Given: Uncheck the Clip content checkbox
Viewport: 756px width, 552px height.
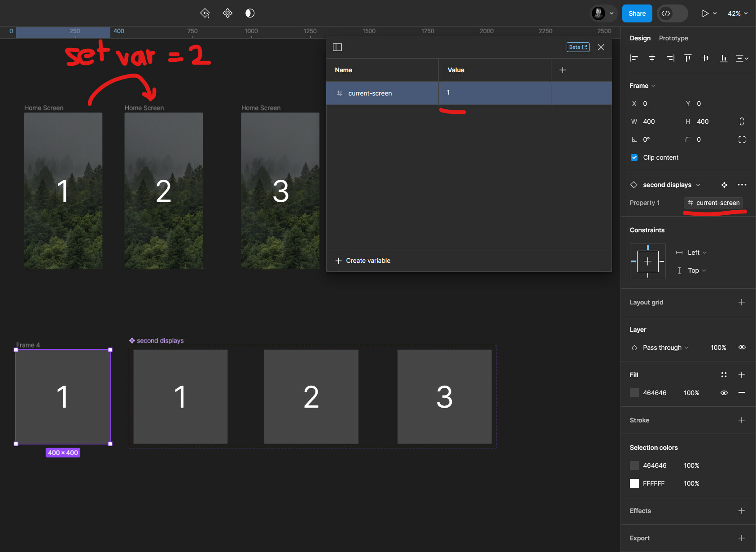Looking at the screenshot, I should click(634, 157).
